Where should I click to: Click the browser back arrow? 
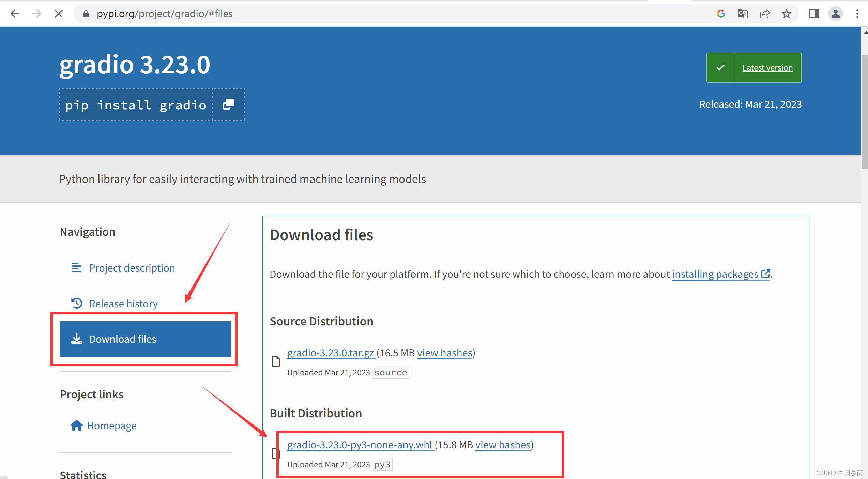click(x=15, y=14)
